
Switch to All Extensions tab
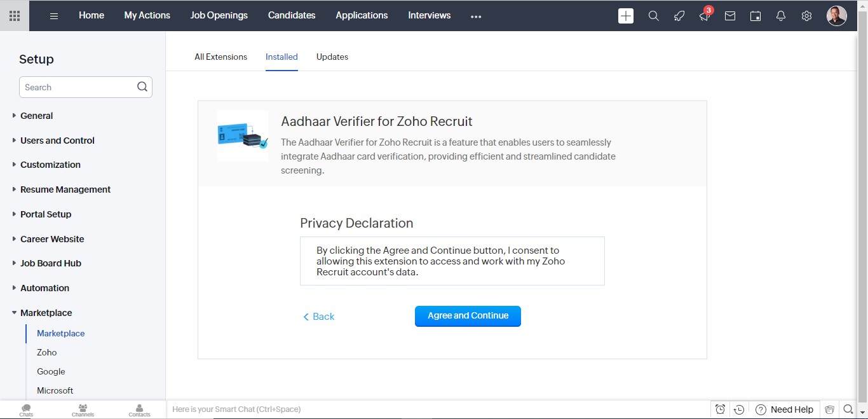tap(220, 57)
